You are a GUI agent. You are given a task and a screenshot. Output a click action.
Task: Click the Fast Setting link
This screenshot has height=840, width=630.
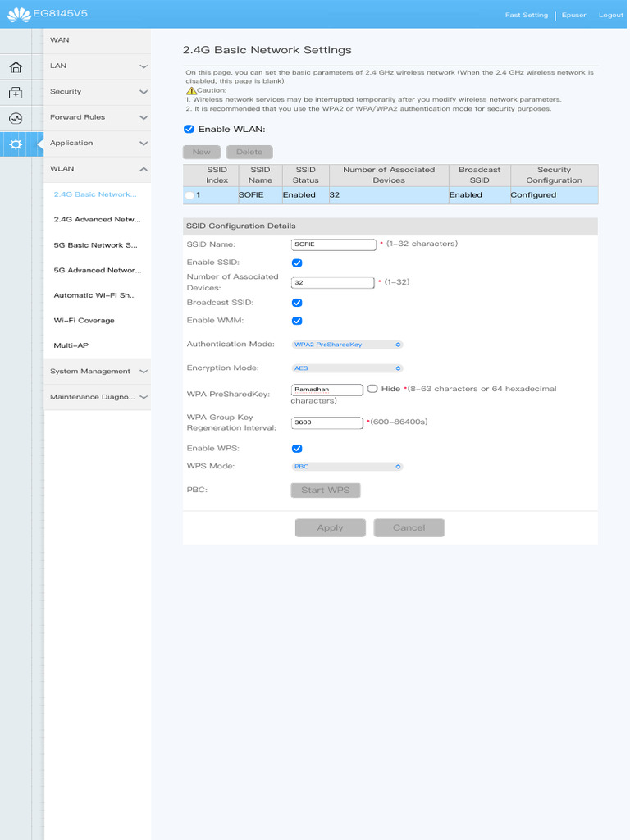pyautogui.click(x=526, y=15)
